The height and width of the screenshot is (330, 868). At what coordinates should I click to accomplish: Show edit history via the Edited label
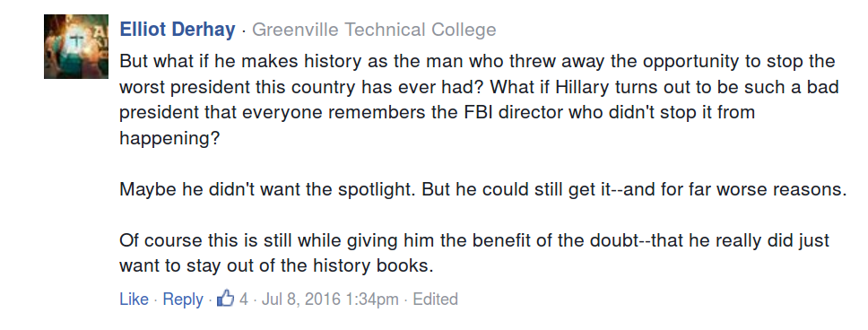436,299
